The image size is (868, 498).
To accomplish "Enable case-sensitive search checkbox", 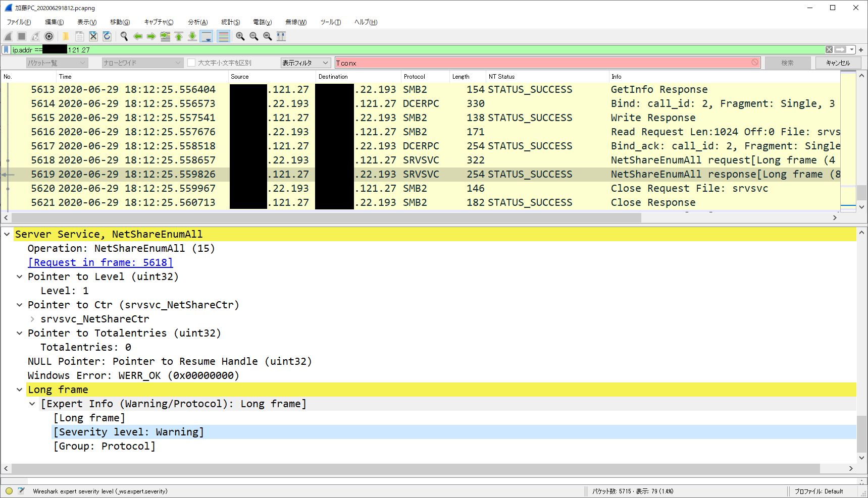I will [191, 63].
